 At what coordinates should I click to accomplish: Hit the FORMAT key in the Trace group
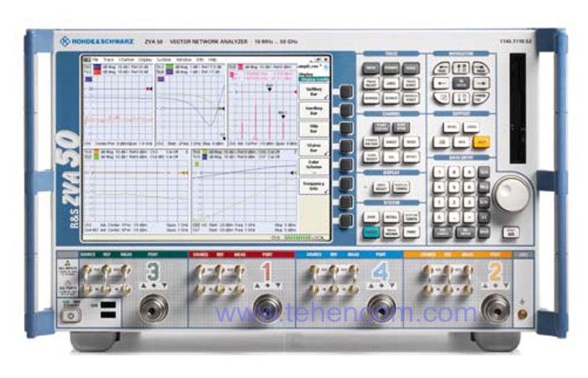click(x=391, y=69)
